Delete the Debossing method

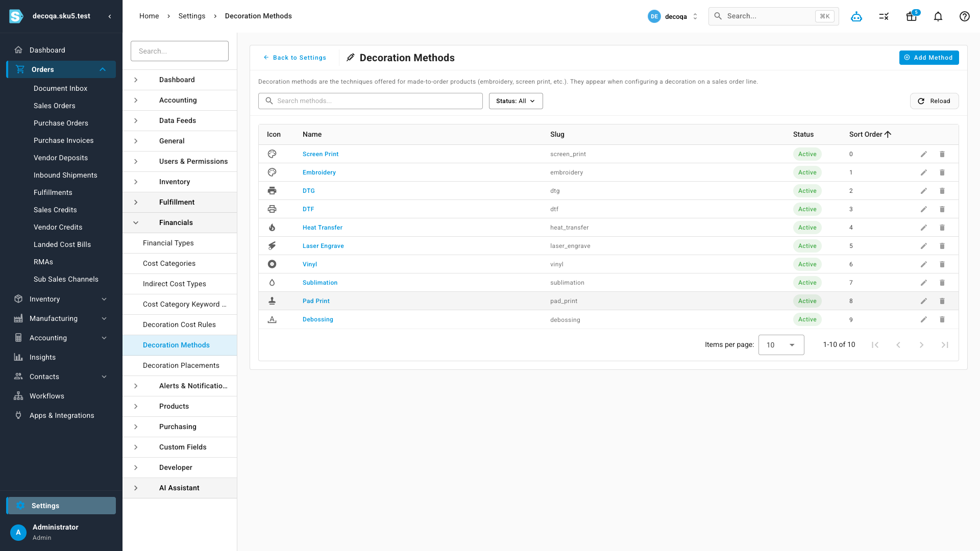[942, 319]
